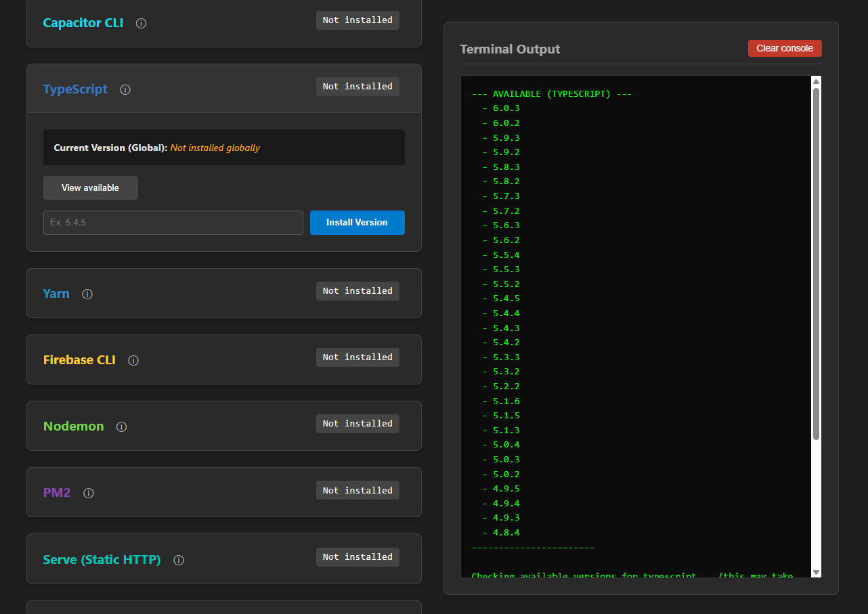Select version 5.3.2 in terminal output
The width and height of the screenshot is (868, 614).
click(x=506, y=372)
